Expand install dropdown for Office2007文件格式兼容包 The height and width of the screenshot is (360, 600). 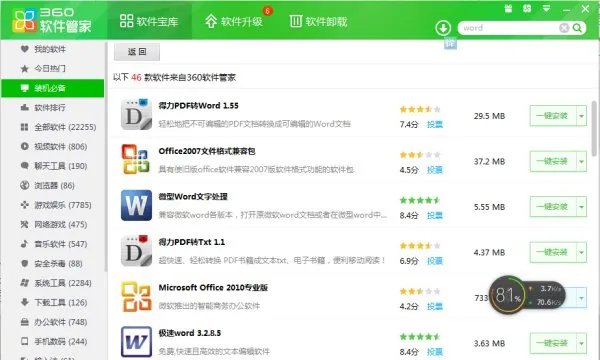(581, 161)
